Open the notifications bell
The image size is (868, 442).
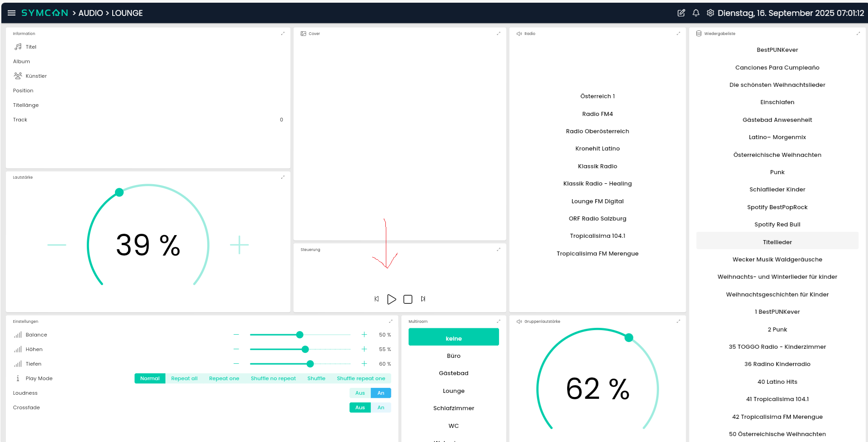[695, 13]
